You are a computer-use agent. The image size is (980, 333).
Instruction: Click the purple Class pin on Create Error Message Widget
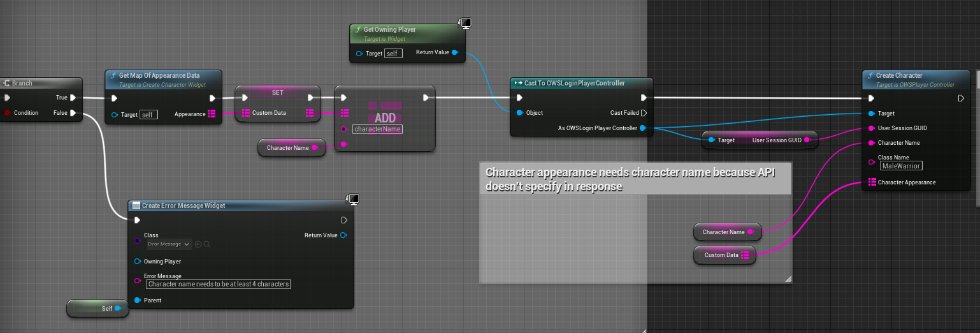point(137,241)
